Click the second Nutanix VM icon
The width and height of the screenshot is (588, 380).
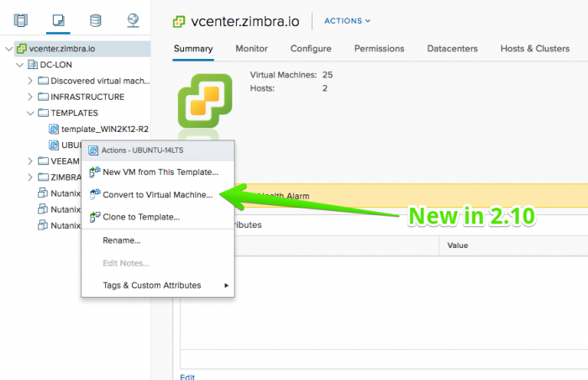[x=43, y=208]
